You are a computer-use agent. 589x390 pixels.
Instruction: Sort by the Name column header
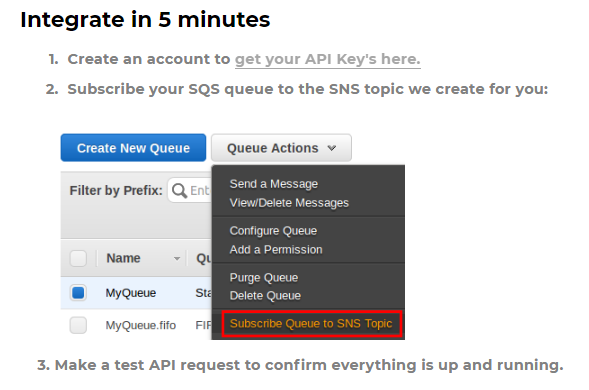[x=123, y=258]
